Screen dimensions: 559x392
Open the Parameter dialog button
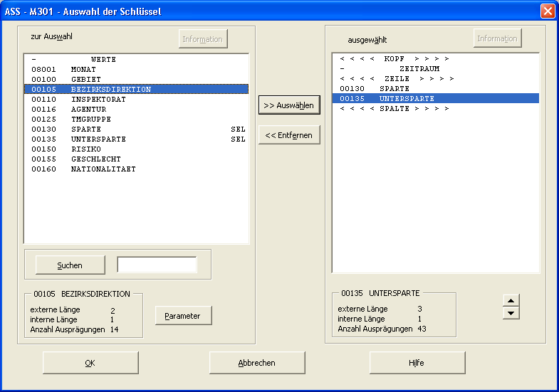point(183,316)
